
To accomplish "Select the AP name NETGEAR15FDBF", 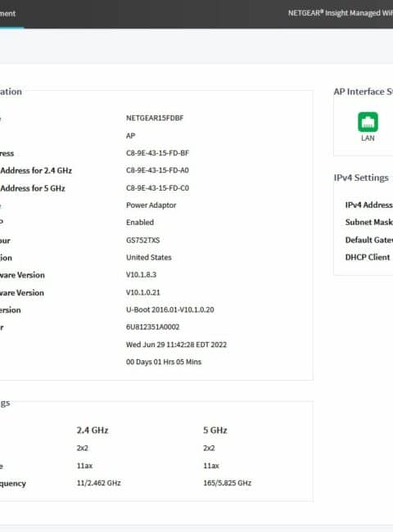I will 155,118.
